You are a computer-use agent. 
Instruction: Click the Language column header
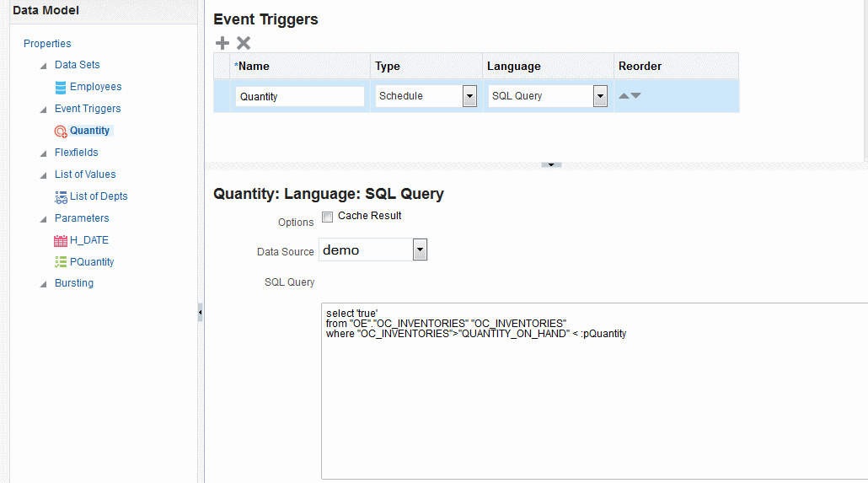coord(548,66)
